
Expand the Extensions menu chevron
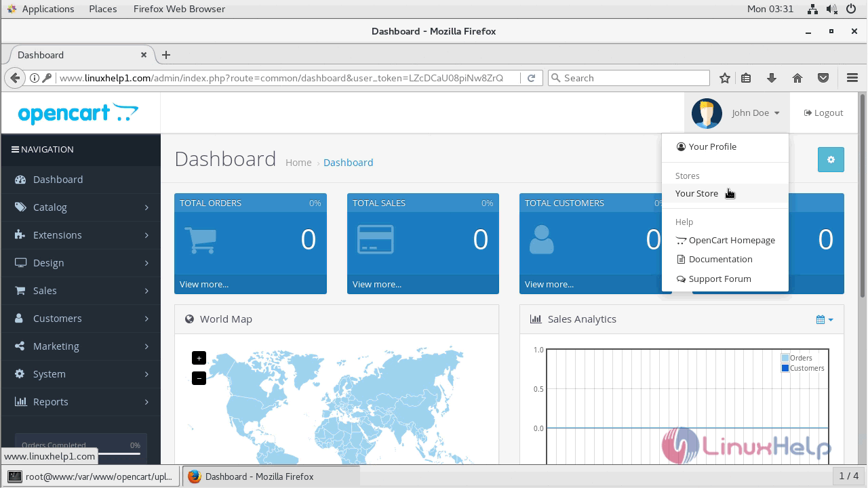(x=146, y=235)
